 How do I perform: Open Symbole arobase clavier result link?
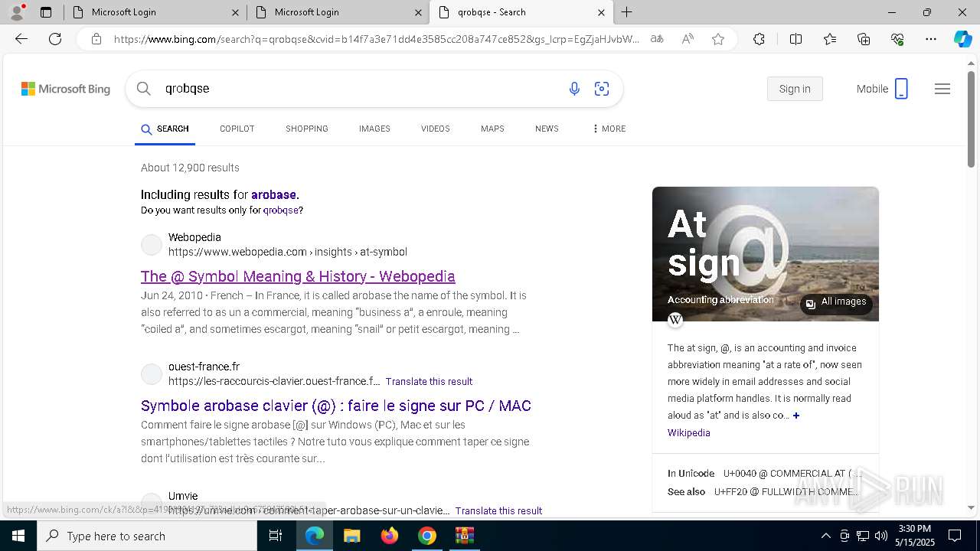(x=336, y=406)
